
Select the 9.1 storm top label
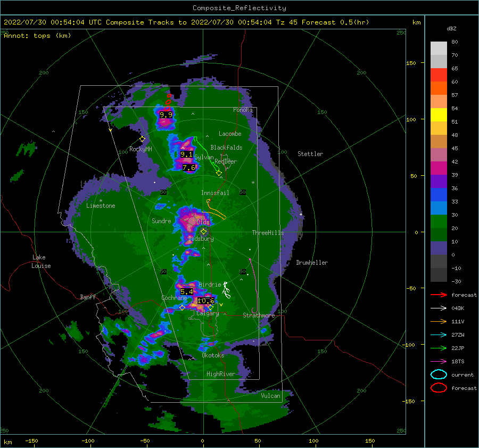tap(187, 154)
